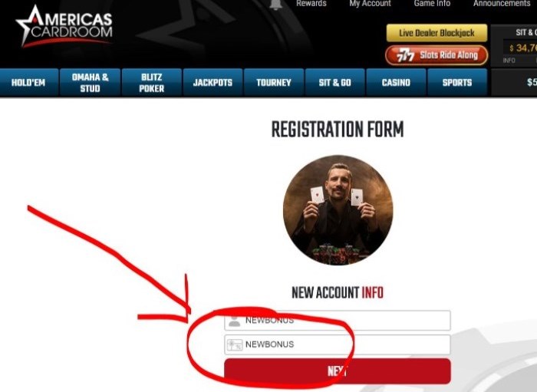Image resolution: width=537 pixels, height=392 pixels.
Task: Click the red NEXT button
Action: click(x=338, y=371)
